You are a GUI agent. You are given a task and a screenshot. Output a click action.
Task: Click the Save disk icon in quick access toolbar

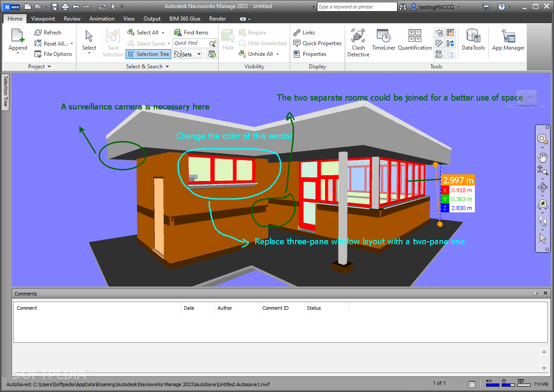tap(54, 6)
